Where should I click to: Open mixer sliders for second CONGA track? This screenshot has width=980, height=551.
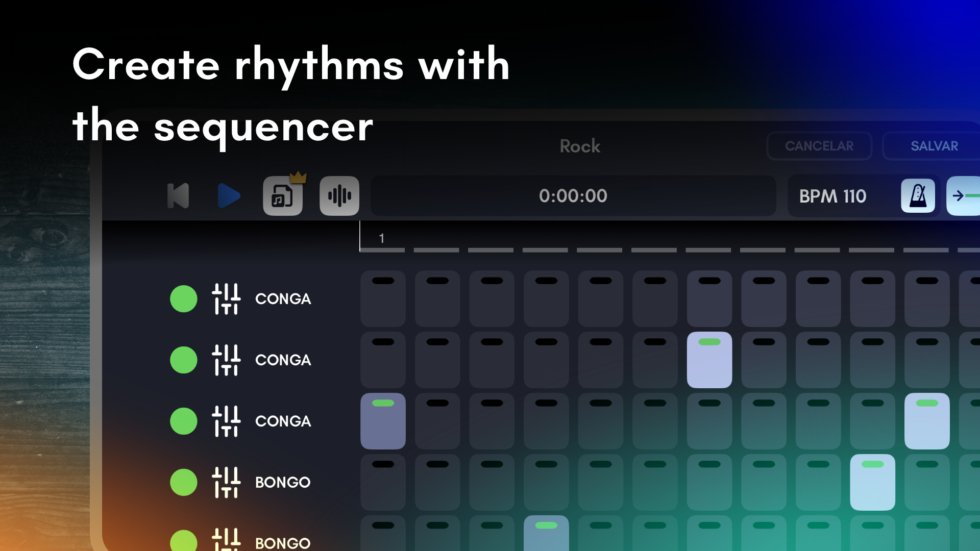[226, 360]
